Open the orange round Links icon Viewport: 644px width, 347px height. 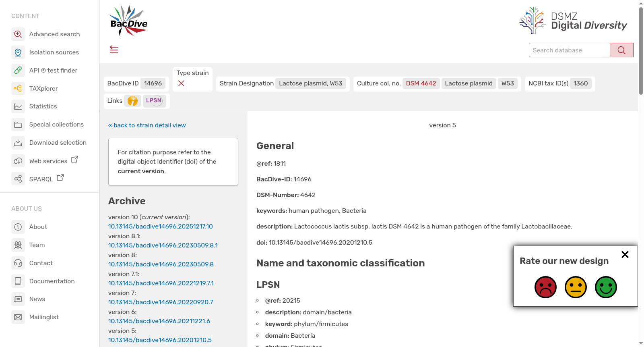point(132,101)
